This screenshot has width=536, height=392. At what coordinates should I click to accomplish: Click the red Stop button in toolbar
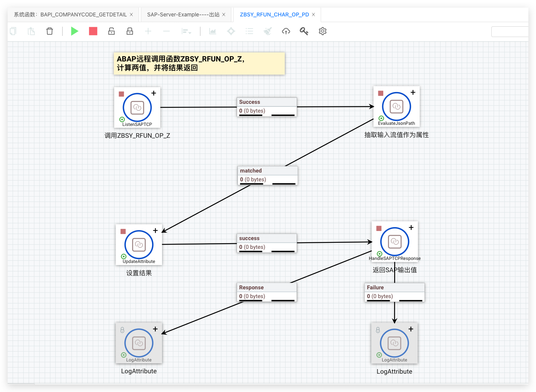pos(93,31)
